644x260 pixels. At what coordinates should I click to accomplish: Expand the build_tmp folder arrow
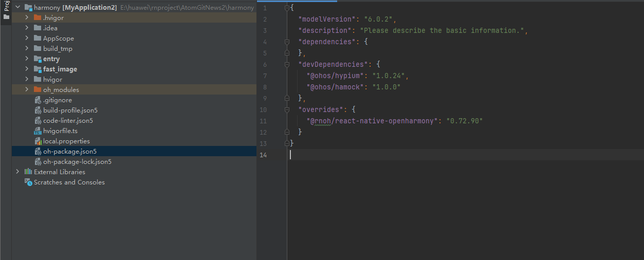(x=27, y=49)
